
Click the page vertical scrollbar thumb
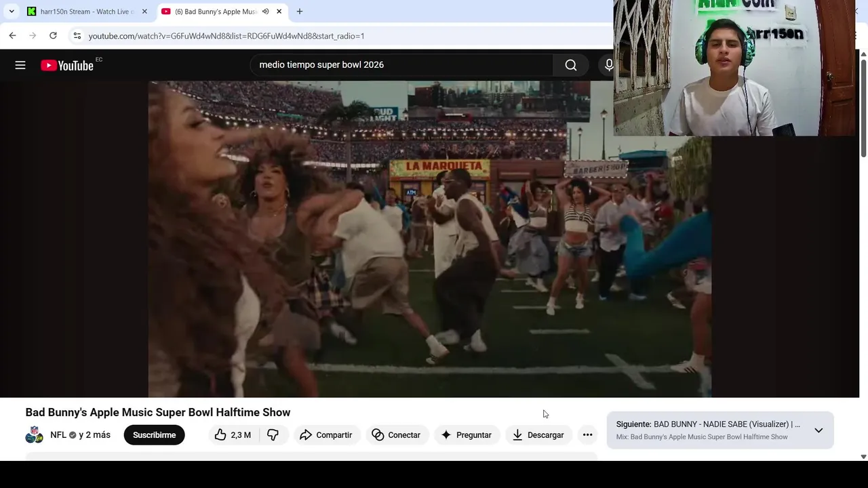(x=863, y=108)
